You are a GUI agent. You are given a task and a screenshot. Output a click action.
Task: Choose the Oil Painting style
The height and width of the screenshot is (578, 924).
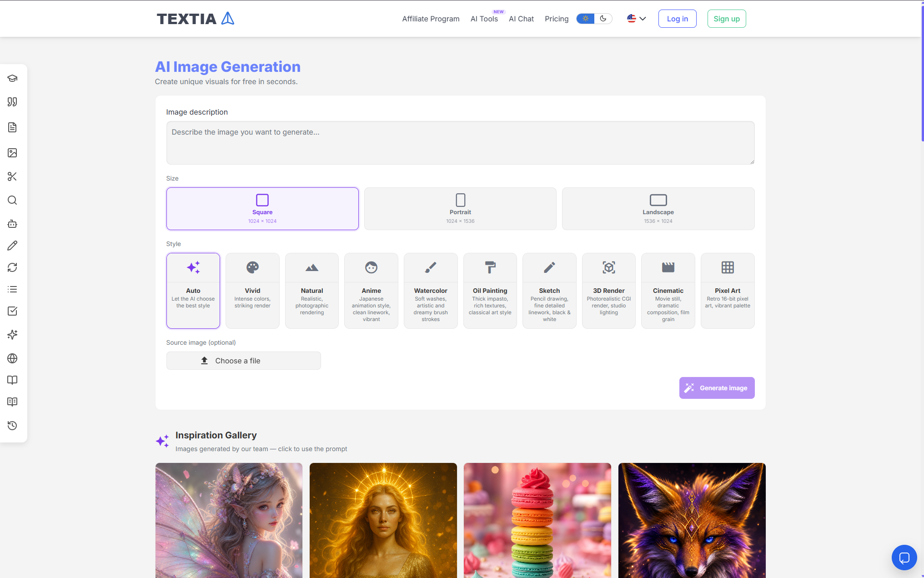490,291
